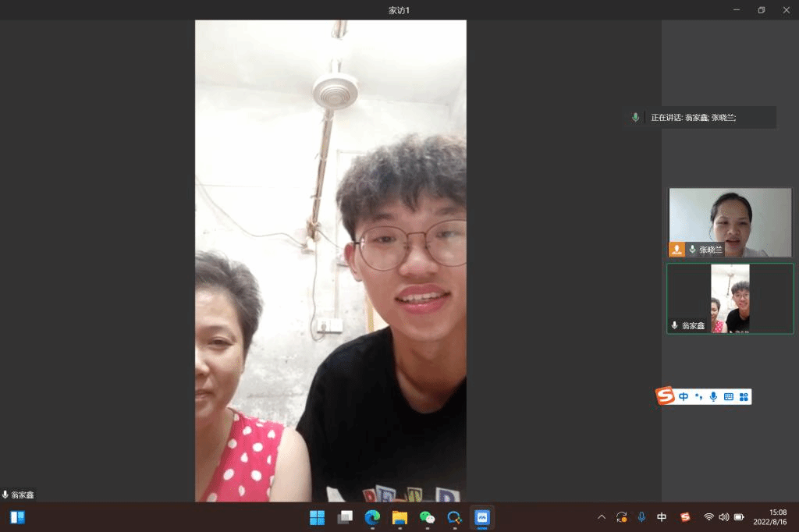The width and height of the screenshot is (799, 532).
Task: Toggle Chinese/English mode on the Sogou toolbar
Action: point(684,397)
